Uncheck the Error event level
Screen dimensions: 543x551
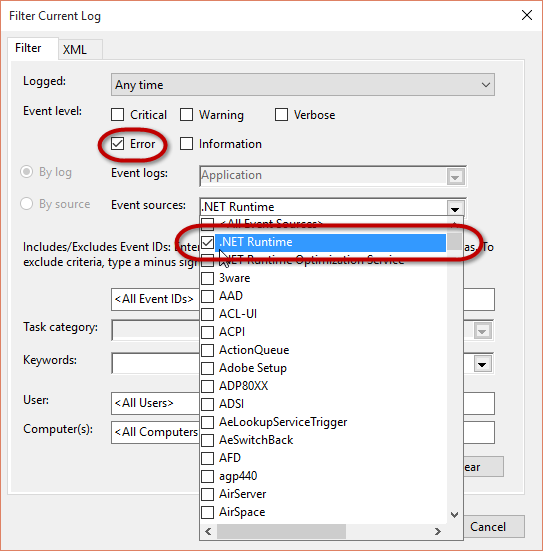tap(117, 143)
